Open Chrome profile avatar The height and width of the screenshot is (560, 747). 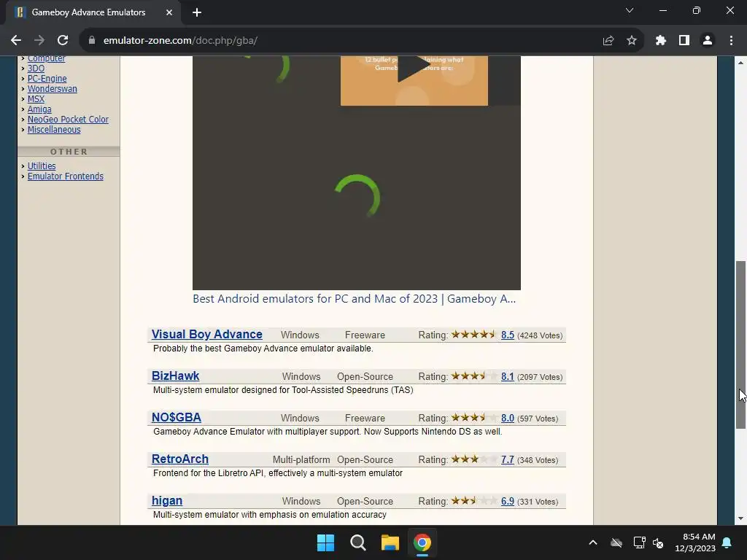[708, 41]
